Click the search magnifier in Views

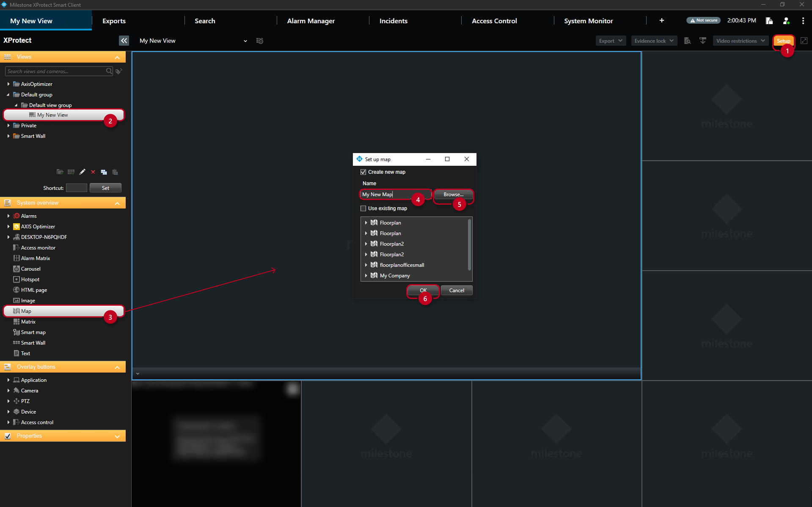109,71
